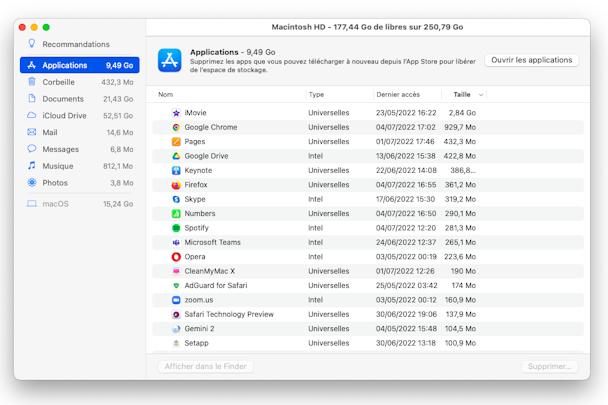This screenshot has height=405, width=608.
Task: Toggle sort order with Taille chevron
Action: point(481,95)
